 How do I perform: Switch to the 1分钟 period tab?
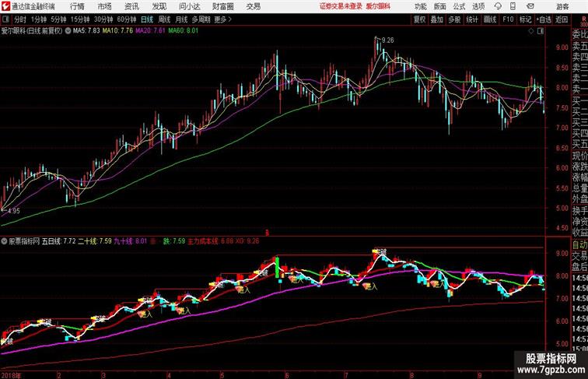tap(39, 19)
